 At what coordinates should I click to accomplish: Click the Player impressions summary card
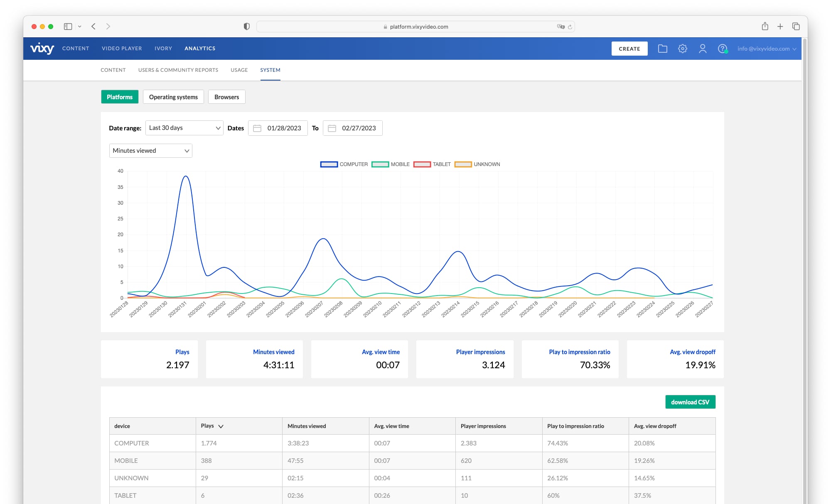(x=465, y=359)
